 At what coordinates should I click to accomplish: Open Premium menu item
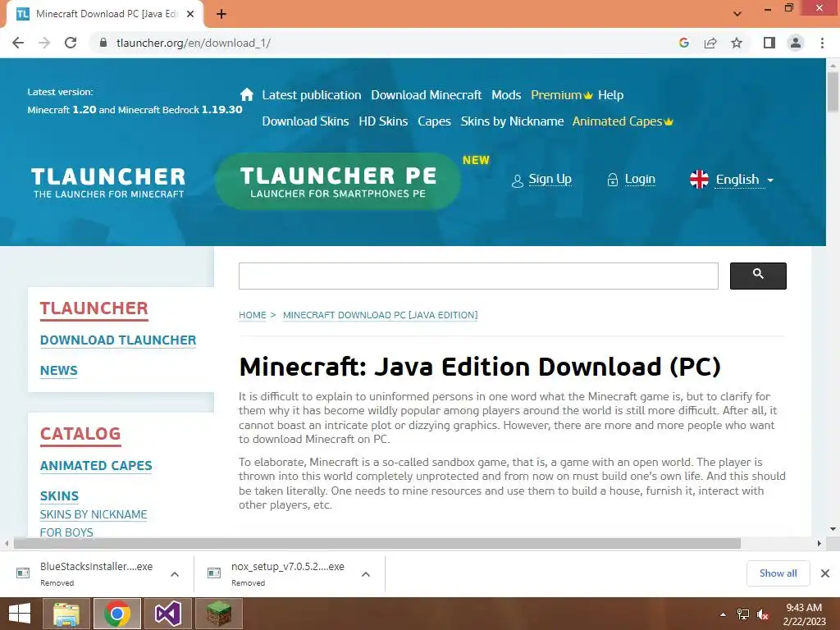[561, 95]
